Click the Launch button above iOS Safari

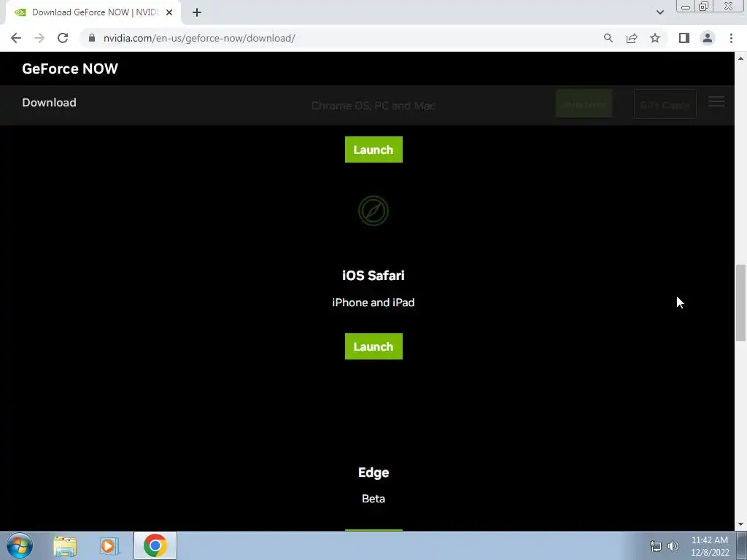pyautogui.click(x=373, y=149)
